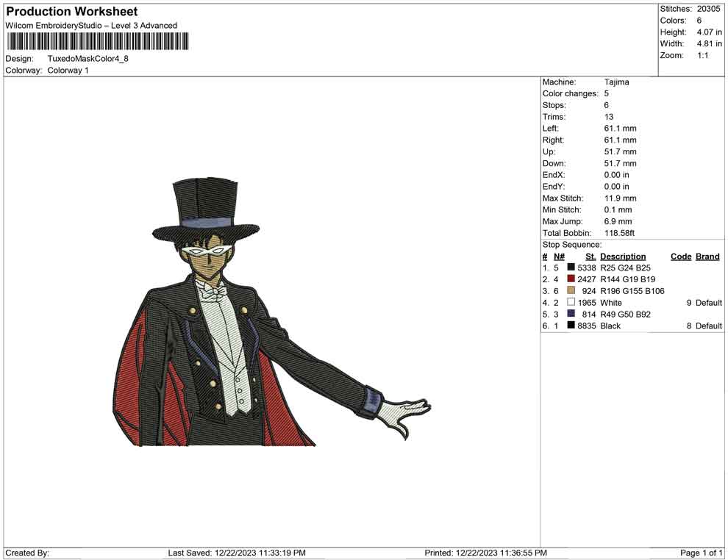Click the barcode under the worksheet title
Screen dimensions: 728x560
[x=97, y=41]
